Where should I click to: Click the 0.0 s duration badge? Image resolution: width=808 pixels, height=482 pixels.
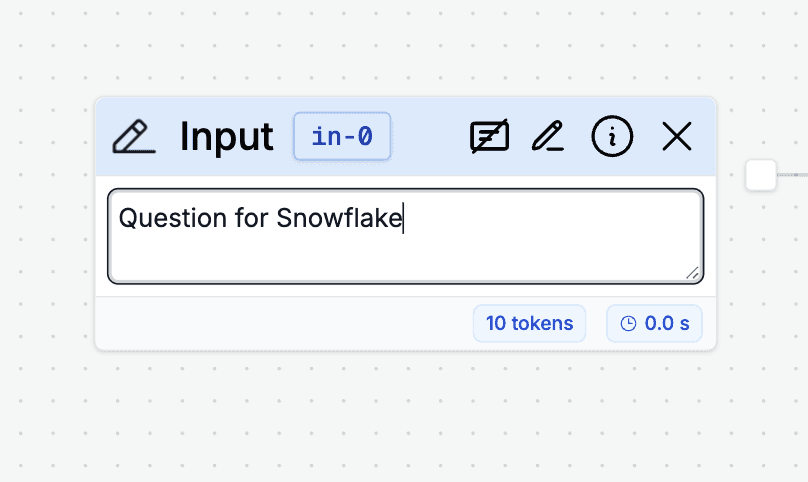(x=654, y=323)
